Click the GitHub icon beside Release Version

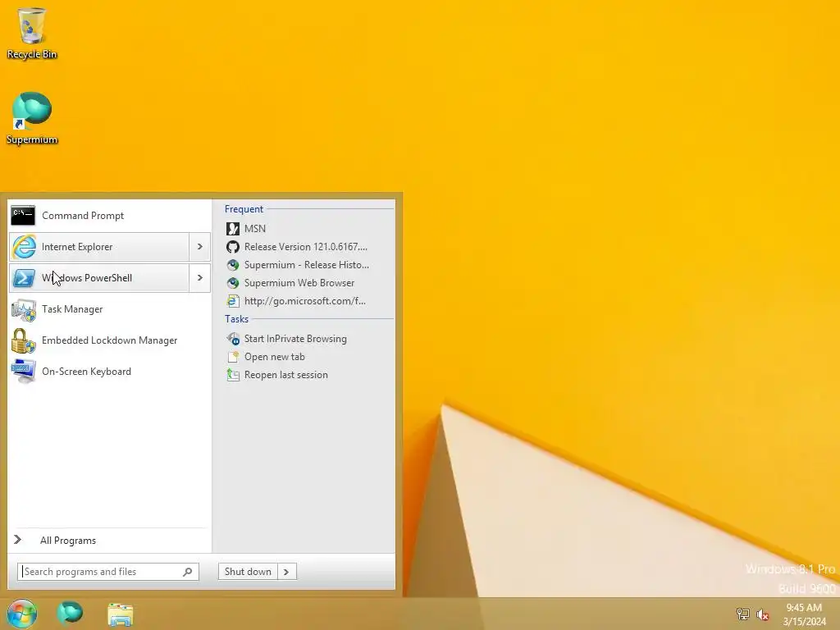click(232, 247)
